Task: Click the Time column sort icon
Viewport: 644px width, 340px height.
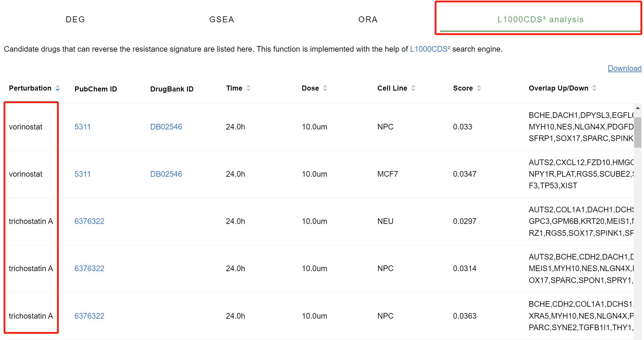Action: (x=249, y=88)
